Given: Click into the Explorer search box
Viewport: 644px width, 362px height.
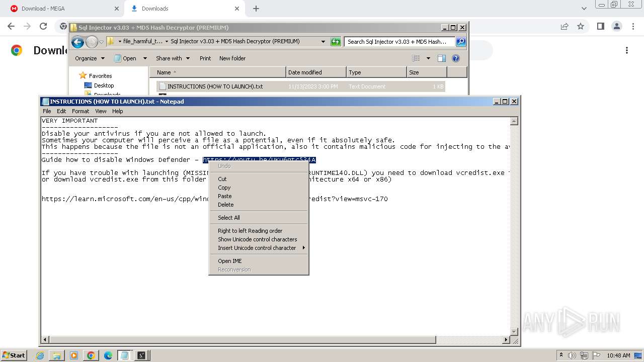Looking at the screenshot, I should coord(399,42).
